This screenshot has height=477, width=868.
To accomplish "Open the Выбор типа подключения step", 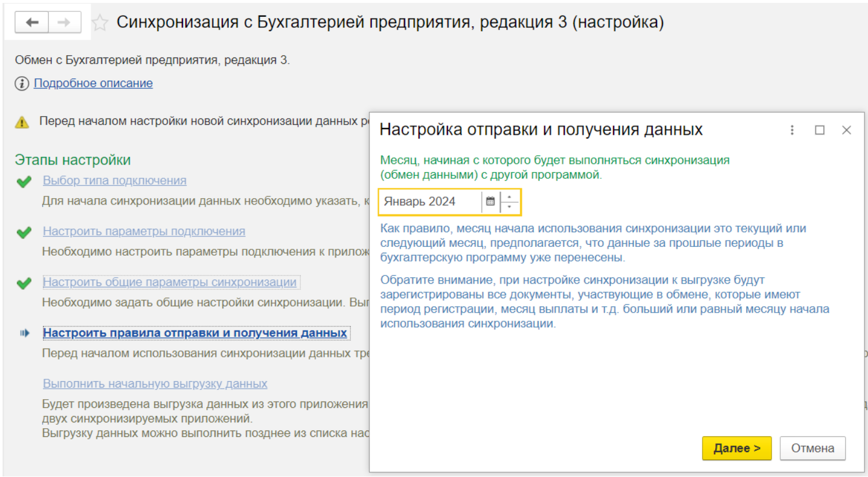I will click(114, 181).
